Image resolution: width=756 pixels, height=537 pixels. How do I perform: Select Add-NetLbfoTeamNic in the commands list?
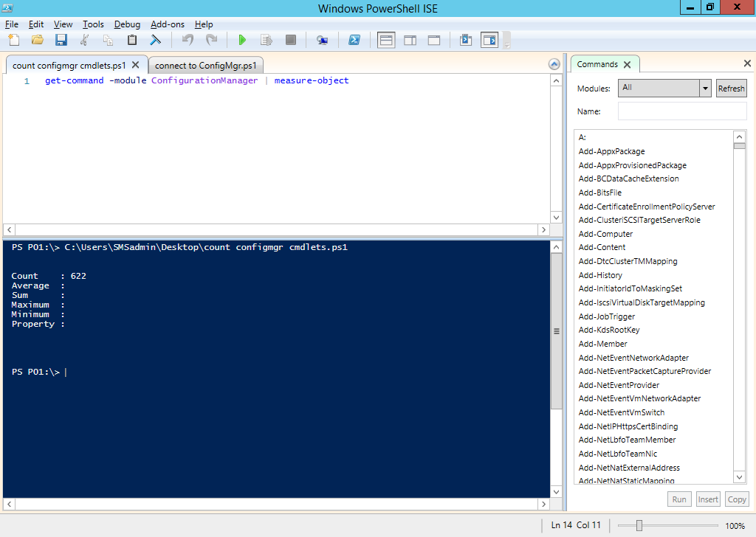(618, 454)
